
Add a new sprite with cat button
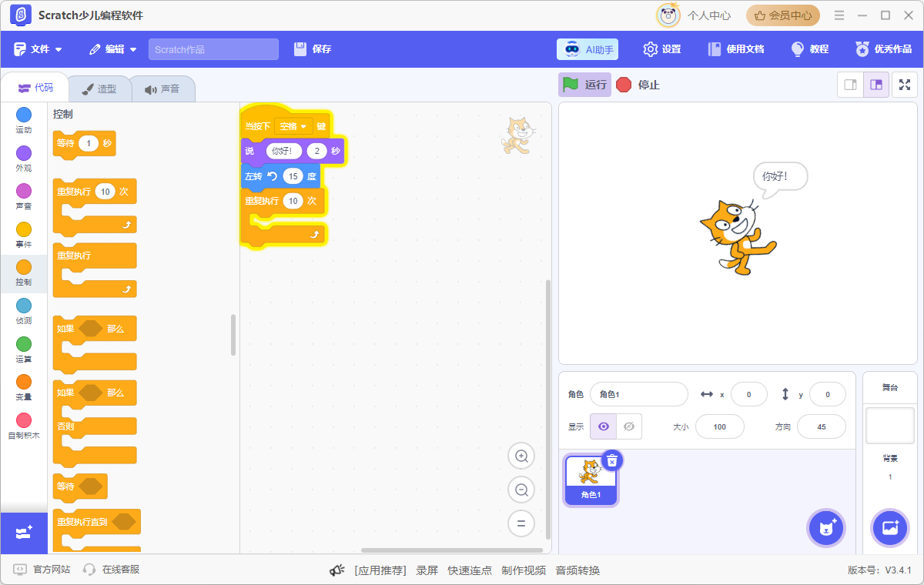click(826, 528)
